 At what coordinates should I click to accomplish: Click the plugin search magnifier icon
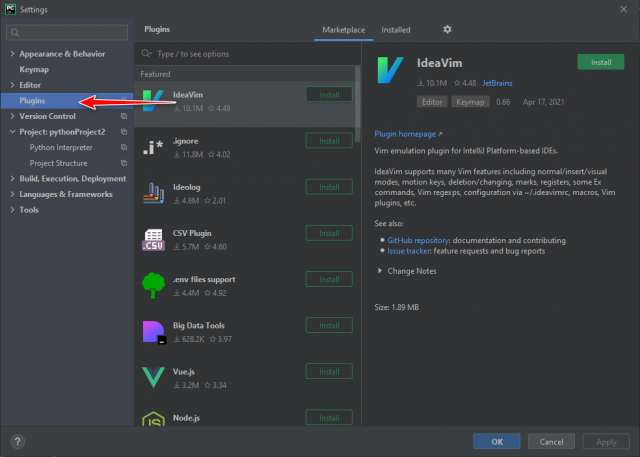tap(146, 53)
